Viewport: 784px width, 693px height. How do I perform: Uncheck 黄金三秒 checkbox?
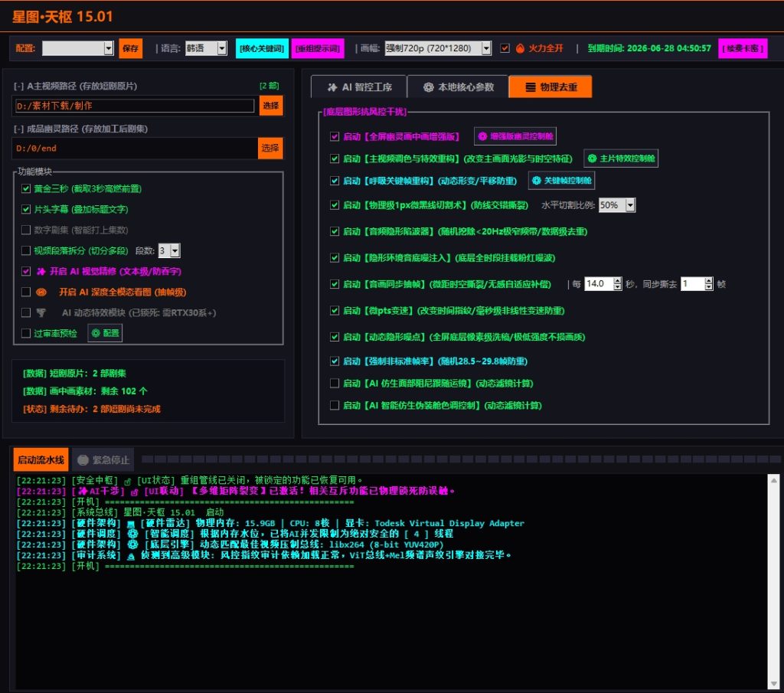click(x=26, y=188)
